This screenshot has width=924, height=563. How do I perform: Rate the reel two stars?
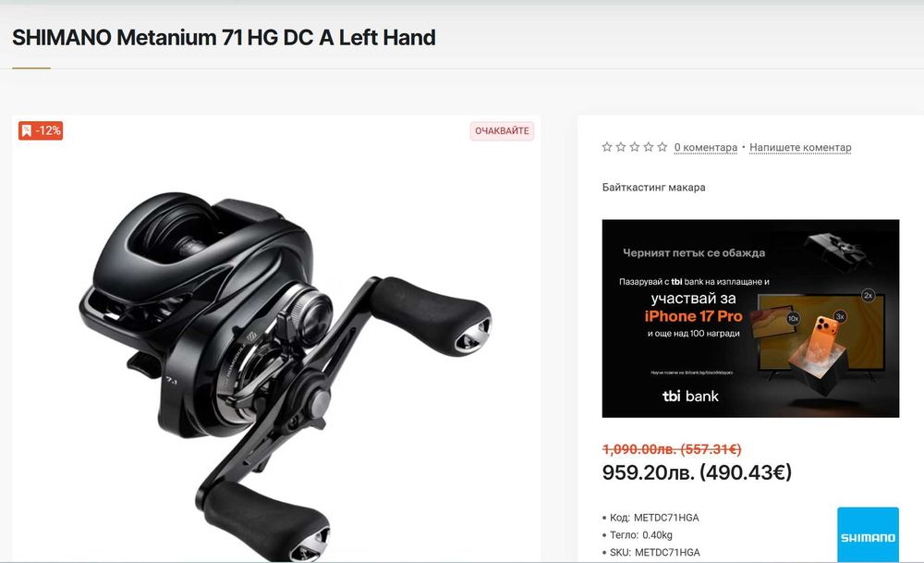(x=621, y=147)
